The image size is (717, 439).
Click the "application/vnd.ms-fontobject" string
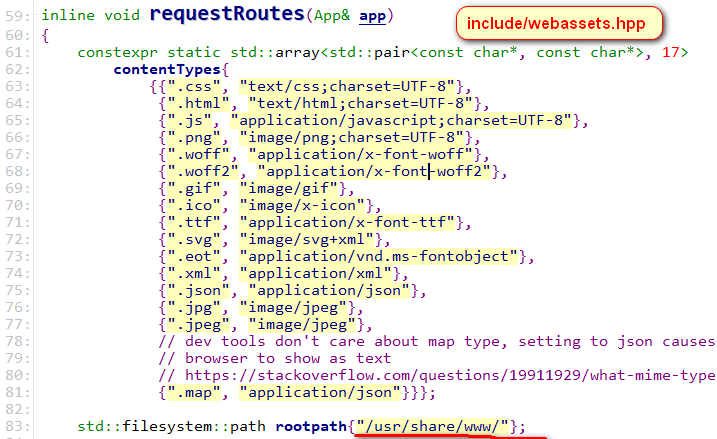(379, 257)
